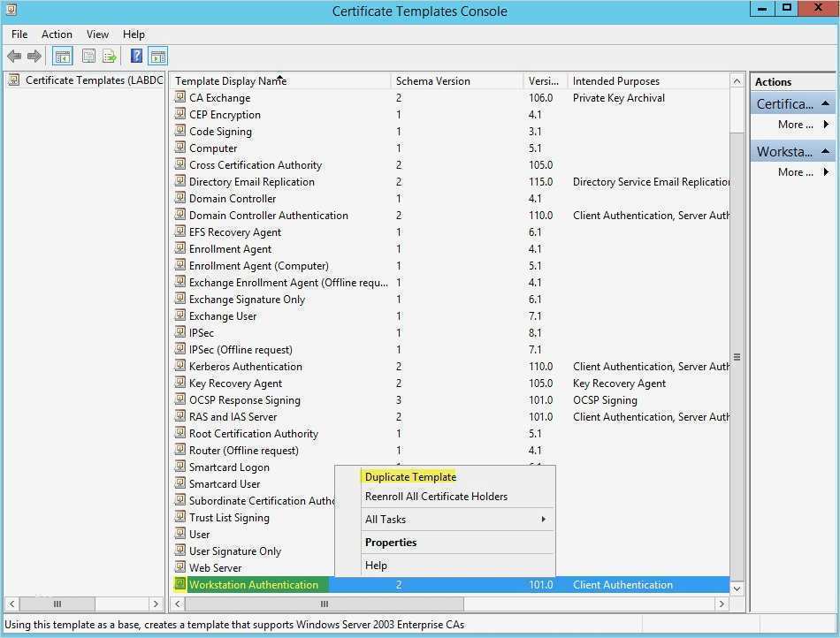Select Properties in the context menu
The width and height of the screenshot is (840, 638).
(391, 543)
